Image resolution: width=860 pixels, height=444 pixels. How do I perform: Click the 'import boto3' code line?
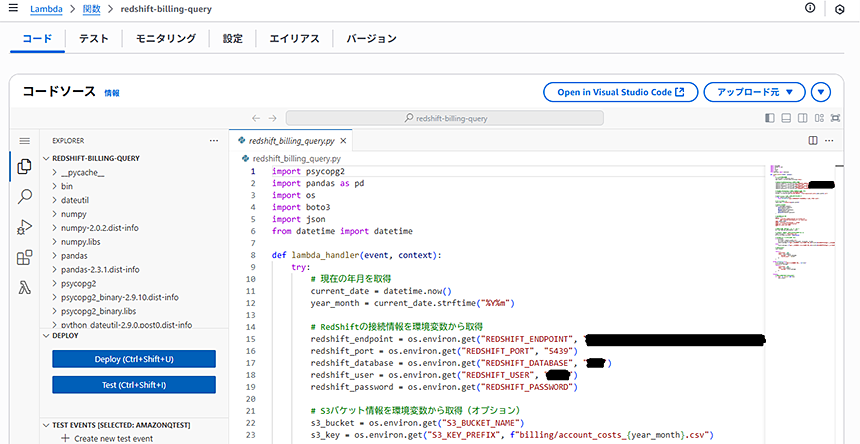coord(301,208)
